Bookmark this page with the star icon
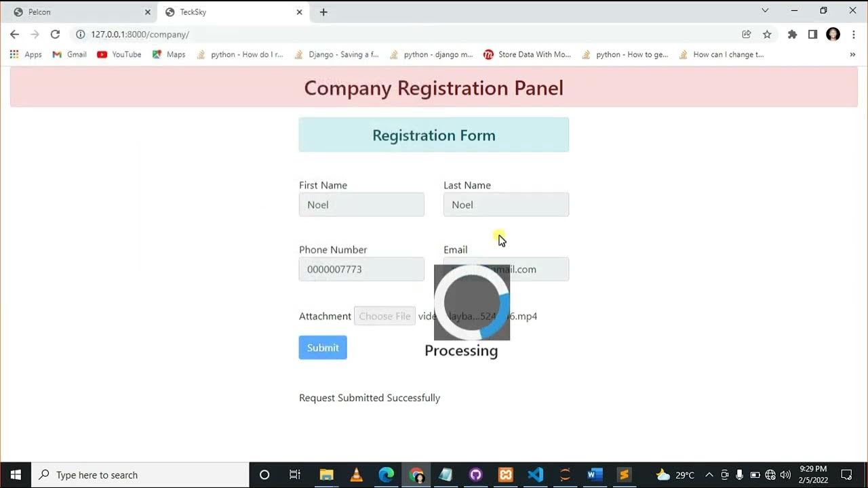Viewport: 868px width, 488px height. 767,35
